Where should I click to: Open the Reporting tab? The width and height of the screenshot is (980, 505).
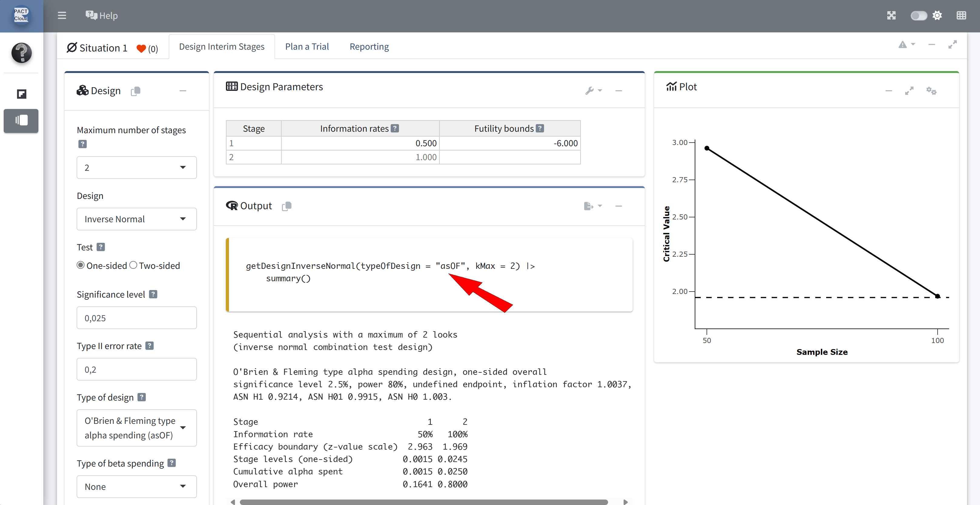(369, 46)
